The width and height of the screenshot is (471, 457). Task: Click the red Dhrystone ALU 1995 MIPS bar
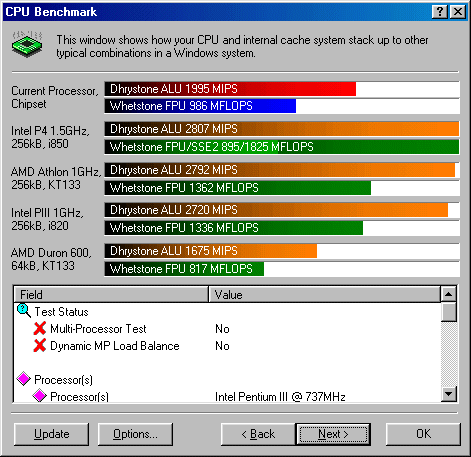pos(230,89)
